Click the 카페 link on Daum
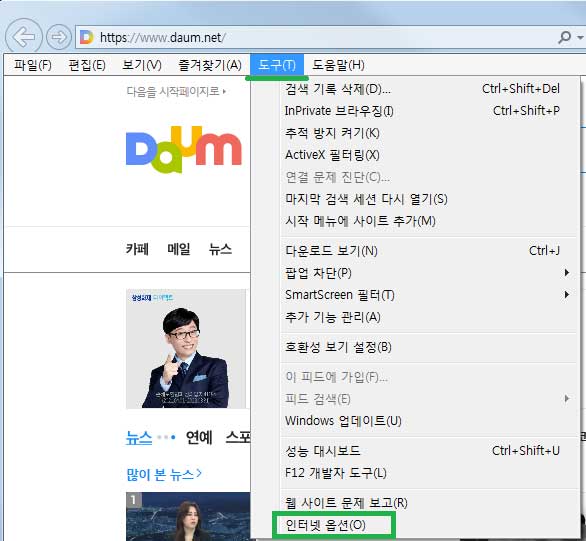 coord(137,249)
